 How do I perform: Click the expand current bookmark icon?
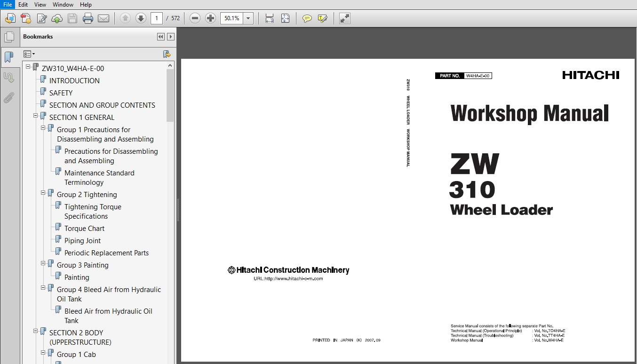pos(167,54)
